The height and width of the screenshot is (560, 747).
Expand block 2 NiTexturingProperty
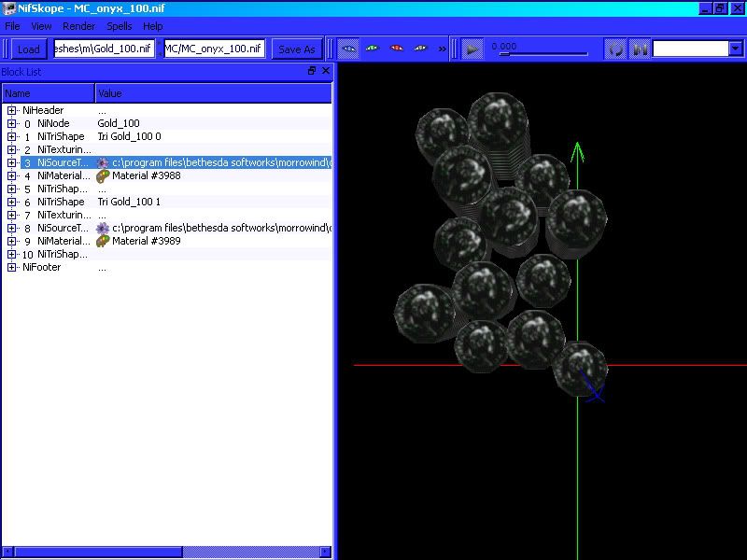(11, 150)
